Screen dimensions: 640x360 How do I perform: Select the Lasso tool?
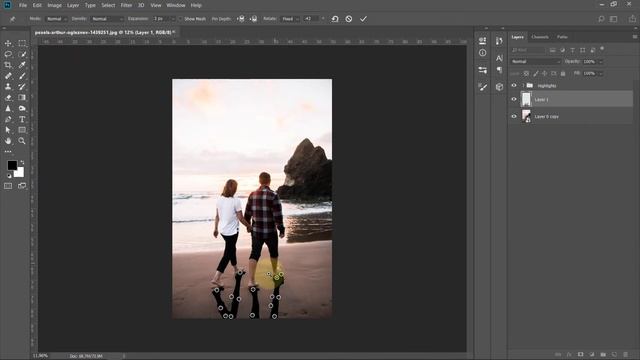click(x=8, y=54)
